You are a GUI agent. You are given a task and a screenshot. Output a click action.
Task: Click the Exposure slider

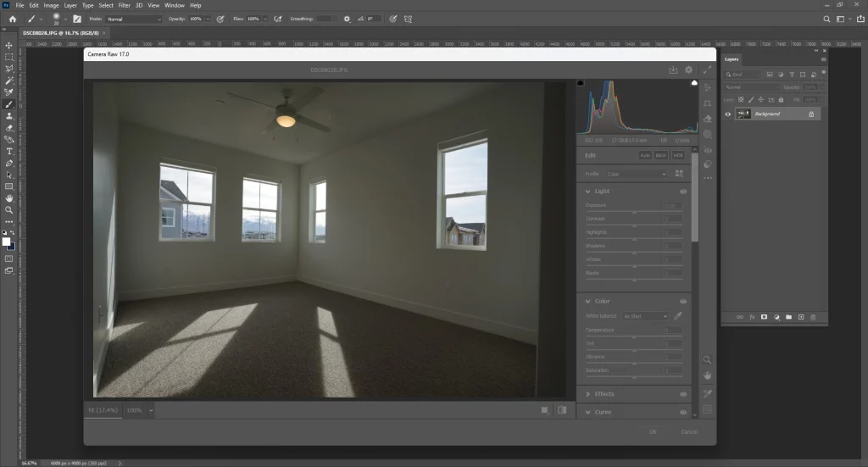pyautogui.click(x=634, y=212)
